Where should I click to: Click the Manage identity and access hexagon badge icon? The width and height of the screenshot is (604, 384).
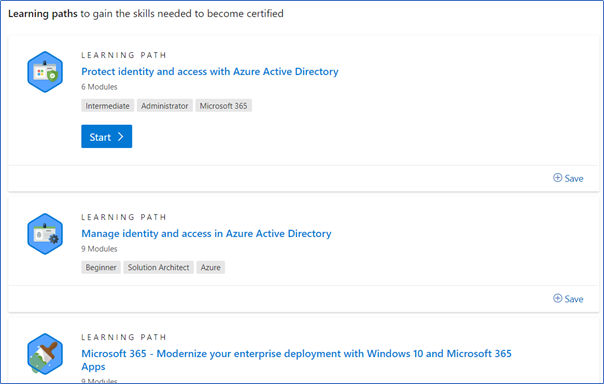pos(45,234)
